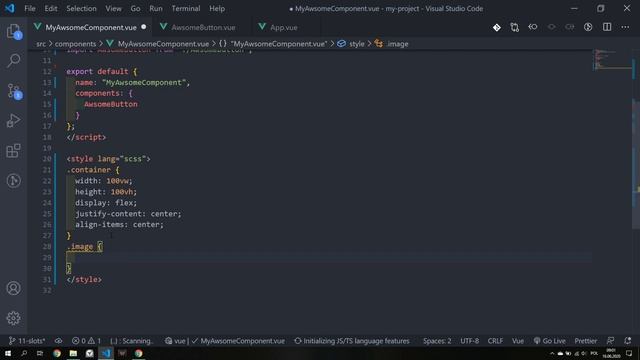Expand the quoted "MyAwsomeComponent.vue" symbol breadcrumb

[x=273, y=44]
